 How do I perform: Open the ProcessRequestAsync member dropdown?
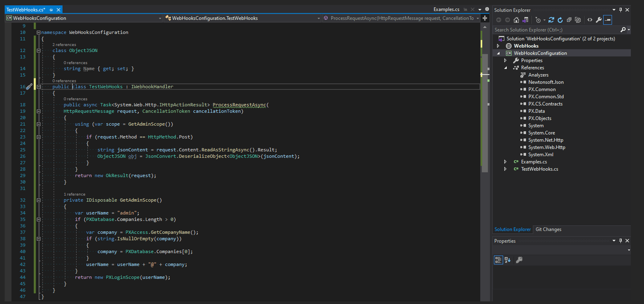coord(478,18)
